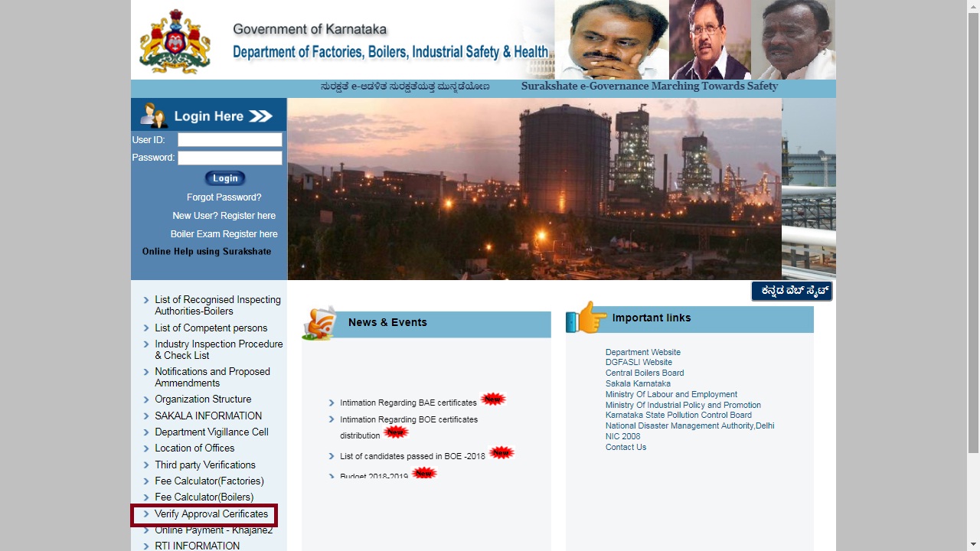This screenshot has width=980, height=551.
Task: Click the Karnataka state emblem logo
Action: click(175, 40)
